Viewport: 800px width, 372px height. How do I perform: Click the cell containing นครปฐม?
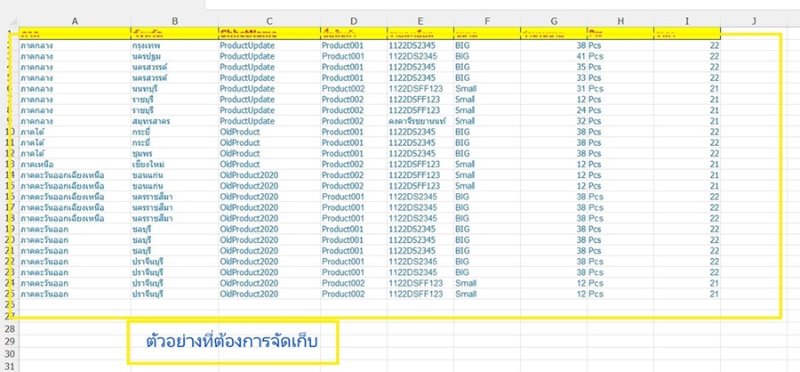pos(174,56)
